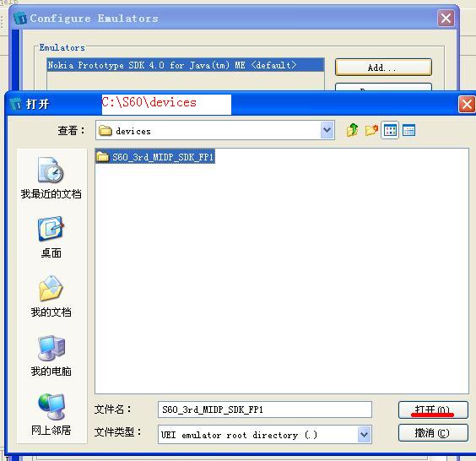Screen dimensions: 476x461
Task: Expand the 查看 devices location dropdown
Action: click(x=327, y=130)
